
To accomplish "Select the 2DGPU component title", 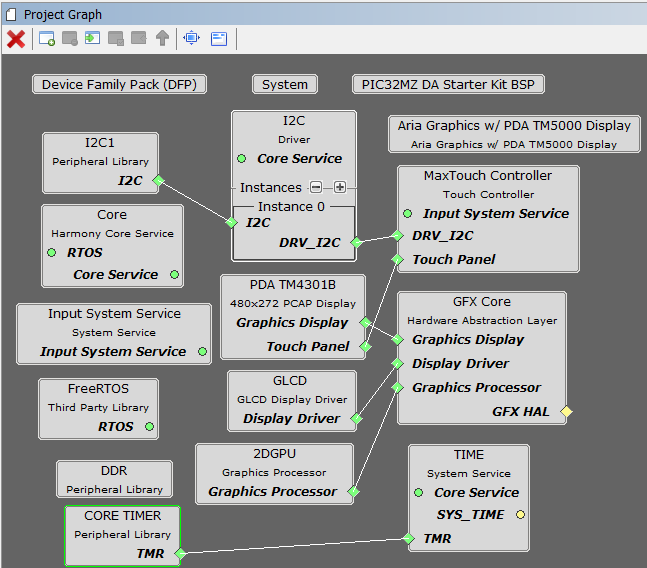I will (274, 453).
